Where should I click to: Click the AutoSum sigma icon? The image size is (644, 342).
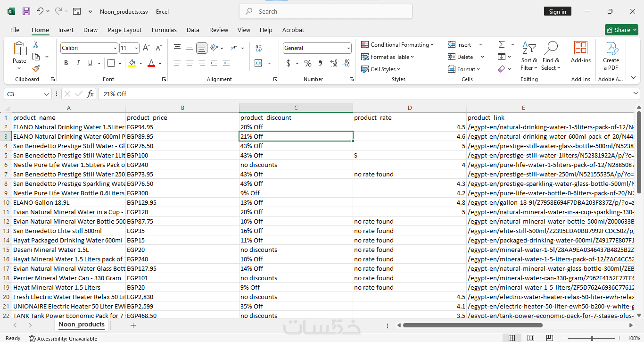pos(502,44)
